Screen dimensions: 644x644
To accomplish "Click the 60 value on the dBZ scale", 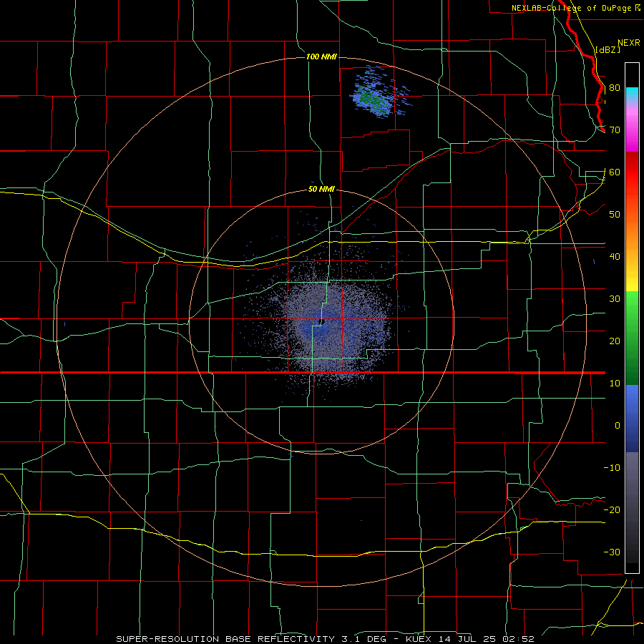I will (x=615, y=172).
